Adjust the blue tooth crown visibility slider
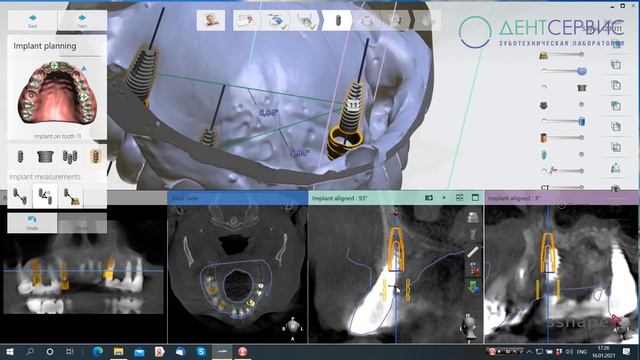 pos(564,71)
